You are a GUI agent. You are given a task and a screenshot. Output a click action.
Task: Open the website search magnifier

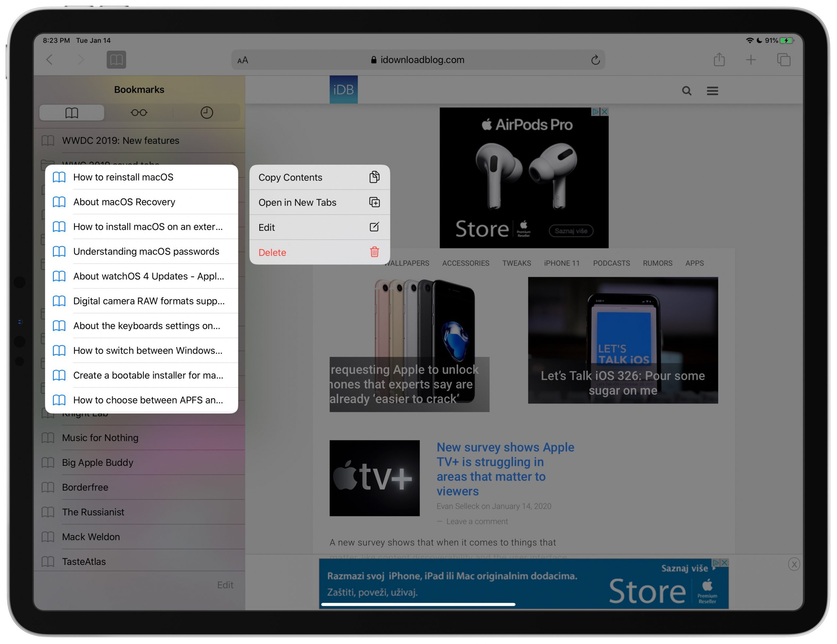click(686, 91)
